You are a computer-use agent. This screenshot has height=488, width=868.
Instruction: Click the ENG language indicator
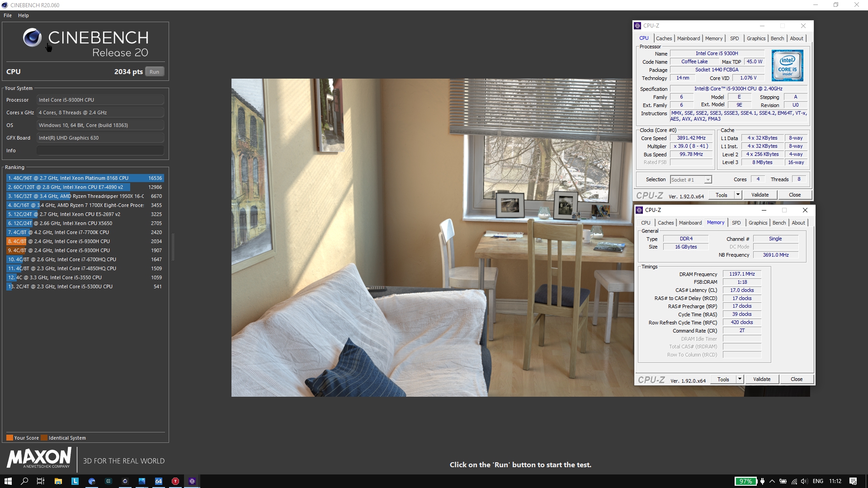click(818, 481)
